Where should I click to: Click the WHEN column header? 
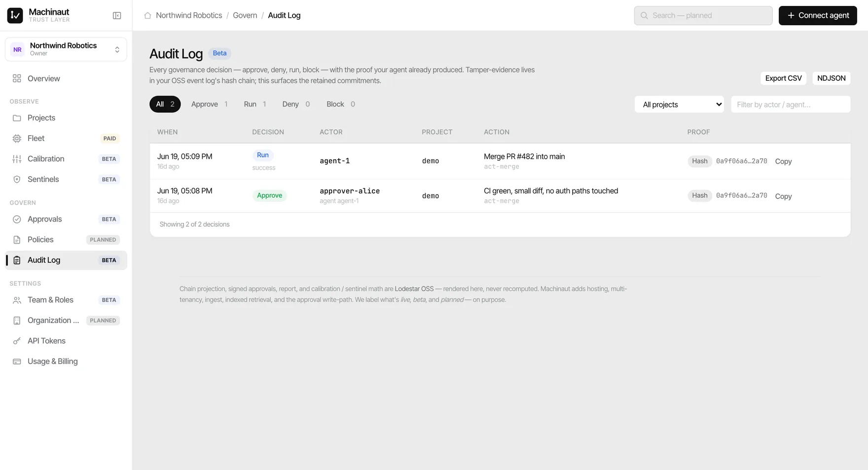[168, 132]
